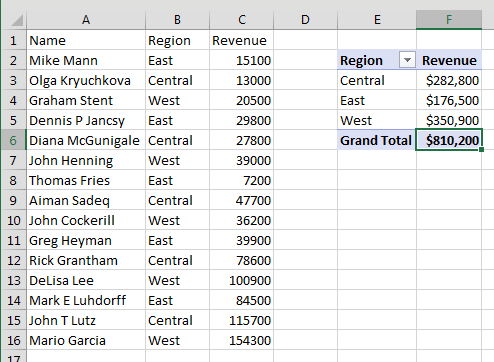
Task: Select Grand Total value $810,200
Action: click(x=449, y=140)
